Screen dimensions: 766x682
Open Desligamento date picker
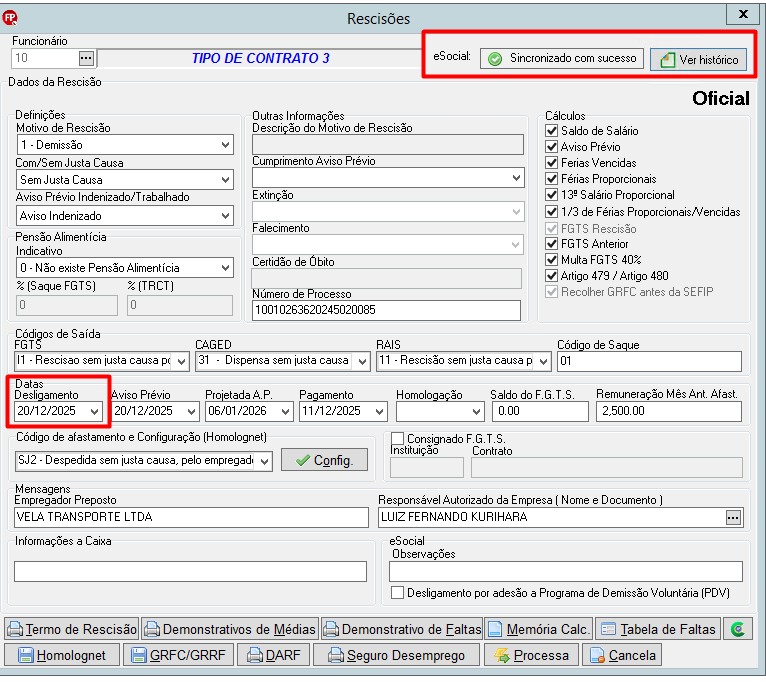pyautogui.click(x=94, y=412)
